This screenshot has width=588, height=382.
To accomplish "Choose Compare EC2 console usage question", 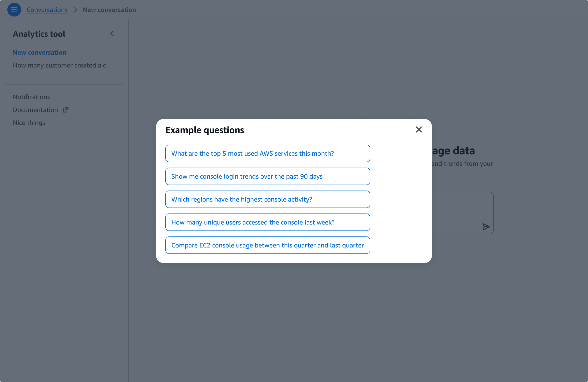I will (x=268, y=245).
